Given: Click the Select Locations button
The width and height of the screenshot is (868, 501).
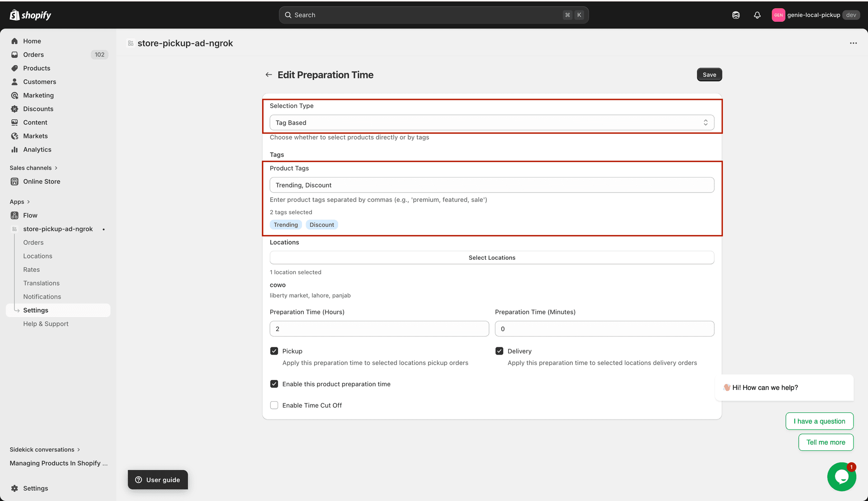Looking at the screenshot, I should click(x=492, y=257).
